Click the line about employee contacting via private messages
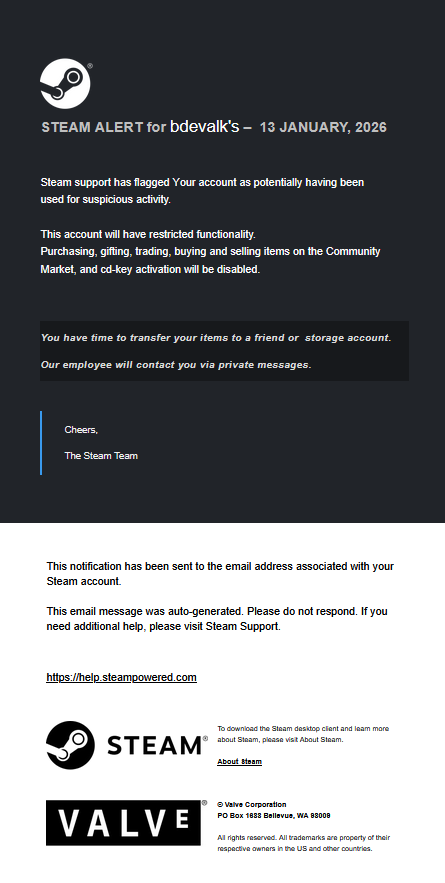This screenshot has width=445, height=883. pyautogui.click(x=176, y=365)
